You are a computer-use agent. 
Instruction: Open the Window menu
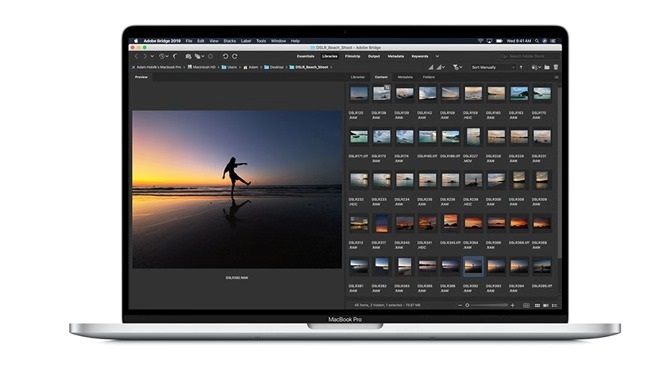tap(278, 41)
